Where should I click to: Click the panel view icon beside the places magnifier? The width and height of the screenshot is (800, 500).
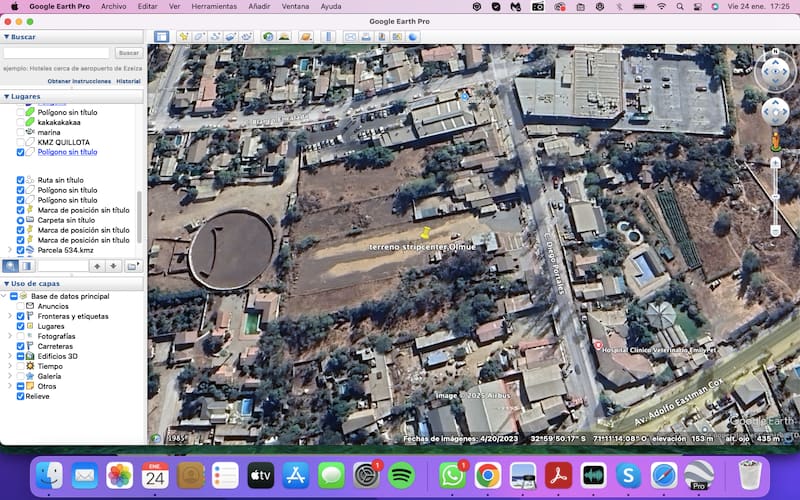click(x=27, y=266)
